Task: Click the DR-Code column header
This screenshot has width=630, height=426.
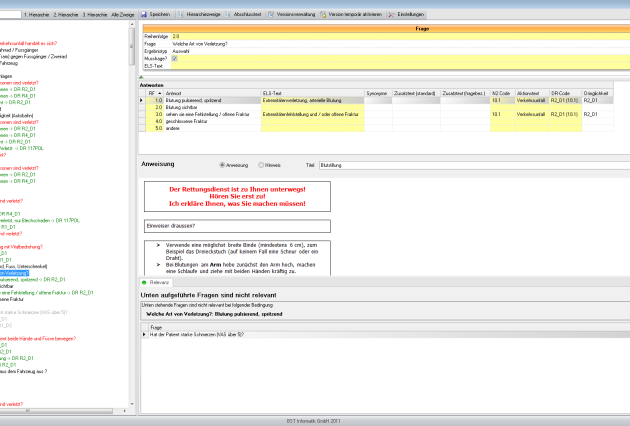Action: [565, 93]
